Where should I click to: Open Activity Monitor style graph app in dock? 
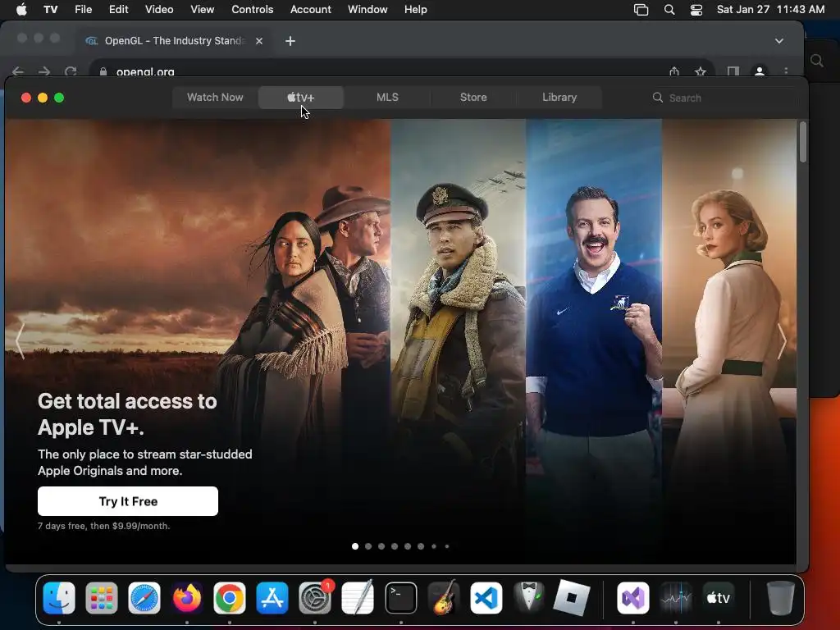(676, 598)
